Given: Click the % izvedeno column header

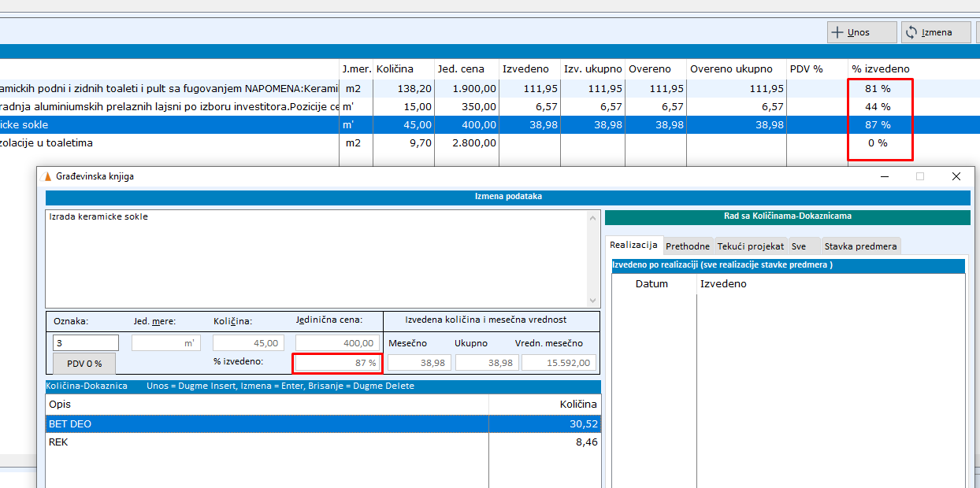Looking at the screenshot, I should point(881,69).
